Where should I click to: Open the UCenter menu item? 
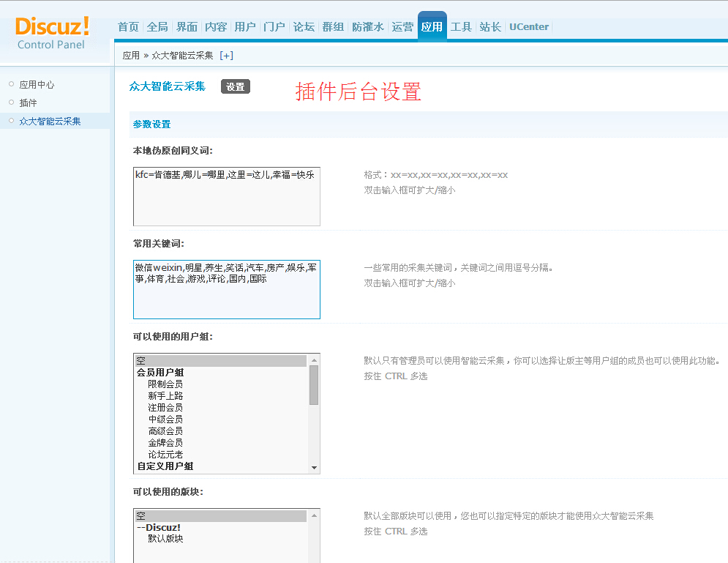coord(528,26)
